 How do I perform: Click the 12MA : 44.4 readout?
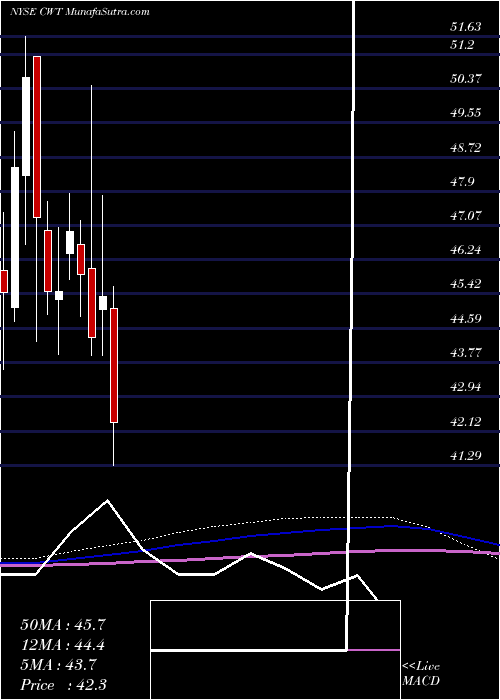tap(63, 645)
